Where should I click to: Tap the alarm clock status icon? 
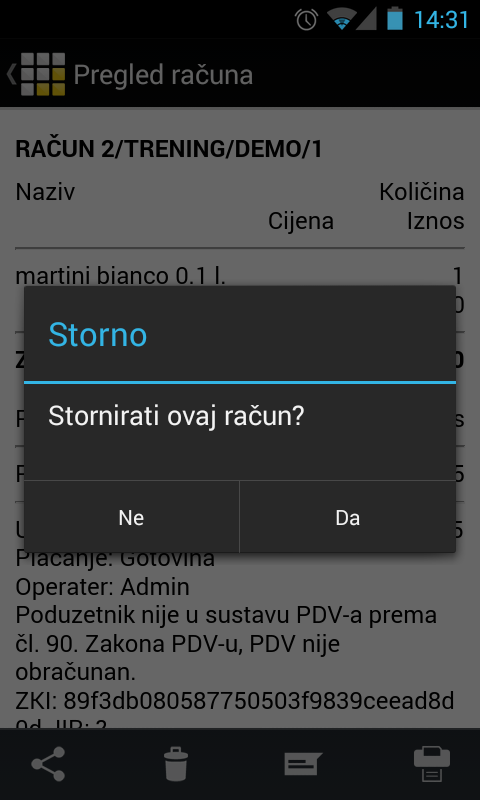coord(307,19)
